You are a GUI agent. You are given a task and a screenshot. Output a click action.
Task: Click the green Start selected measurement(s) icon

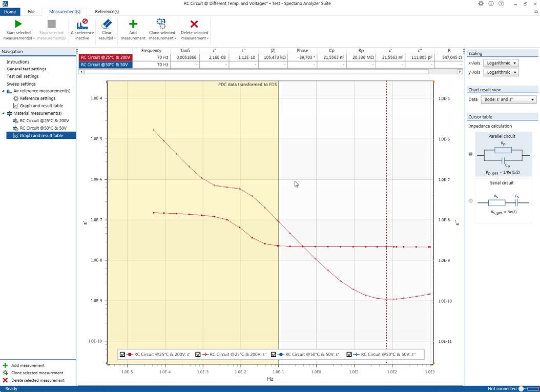(18, 24)
